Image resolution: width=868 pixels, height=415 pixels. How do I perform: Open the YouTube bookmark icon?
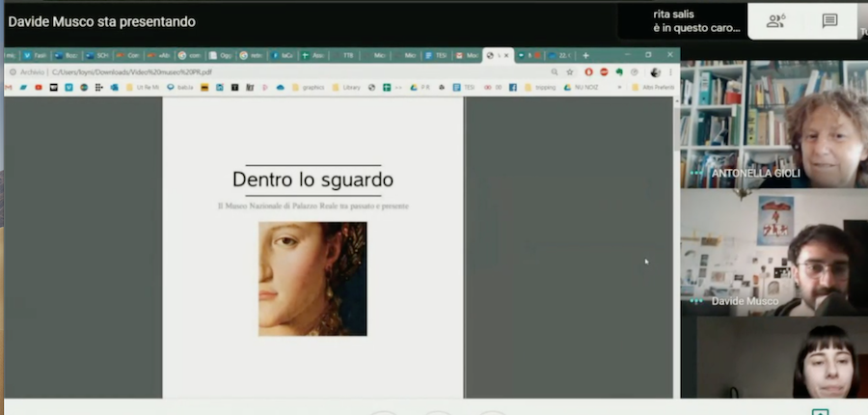click(x=39, y=88)
